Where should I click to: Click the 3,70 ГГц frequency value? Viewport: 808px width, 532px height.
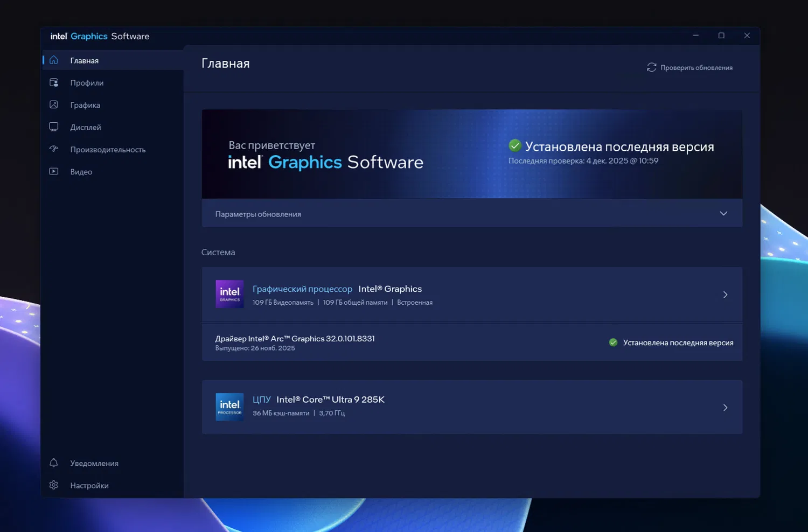pos(332,414)
